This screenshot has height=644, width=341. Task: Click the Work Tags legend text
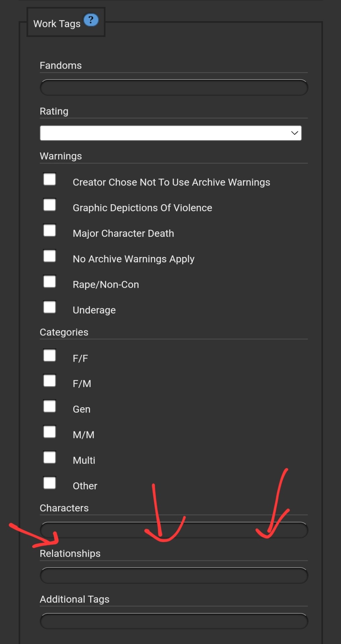[57, 24]
